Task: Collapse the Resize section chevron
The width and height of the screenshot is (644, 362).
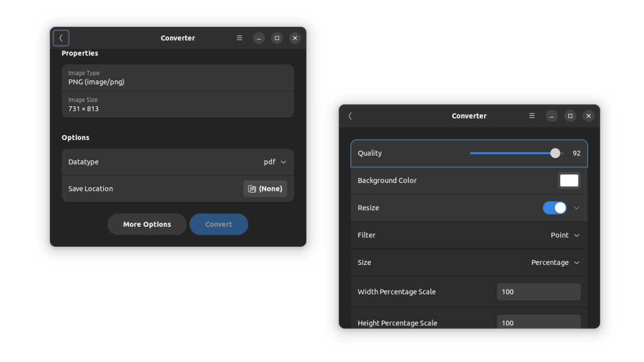Action: [x=577, y=208]
